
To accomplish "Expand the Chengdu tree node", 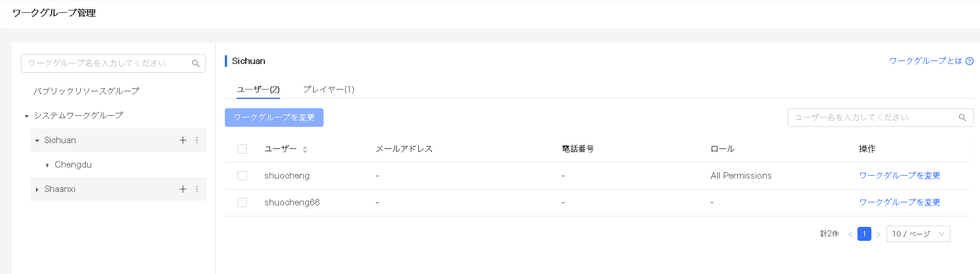I will [48, 165].
